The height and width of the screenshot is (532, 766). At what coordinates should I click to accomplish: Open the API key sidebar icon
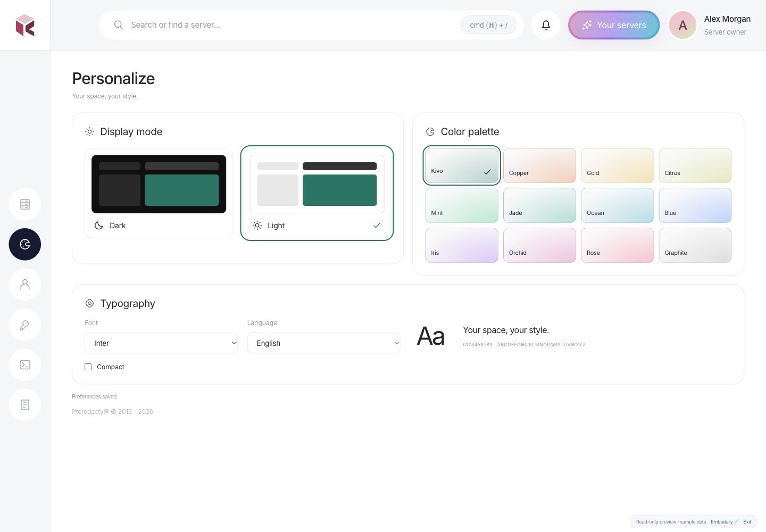click(25, 325)
